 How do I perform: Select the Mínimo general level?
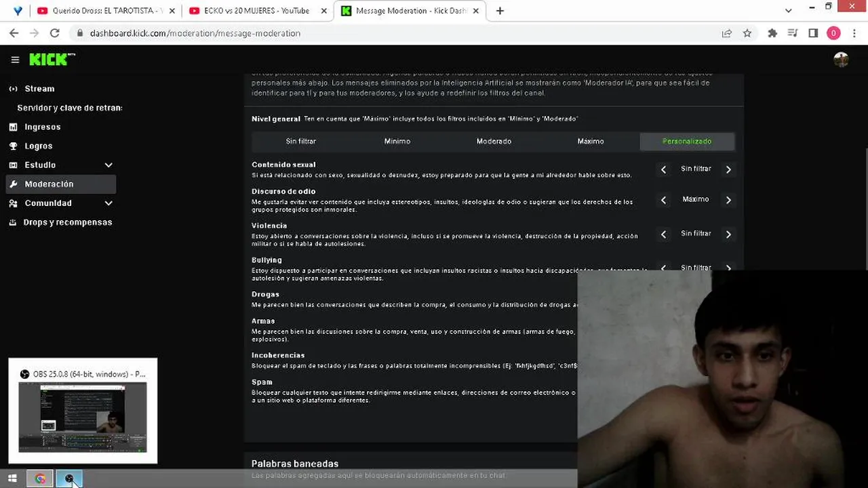click(x=397, y=141)
